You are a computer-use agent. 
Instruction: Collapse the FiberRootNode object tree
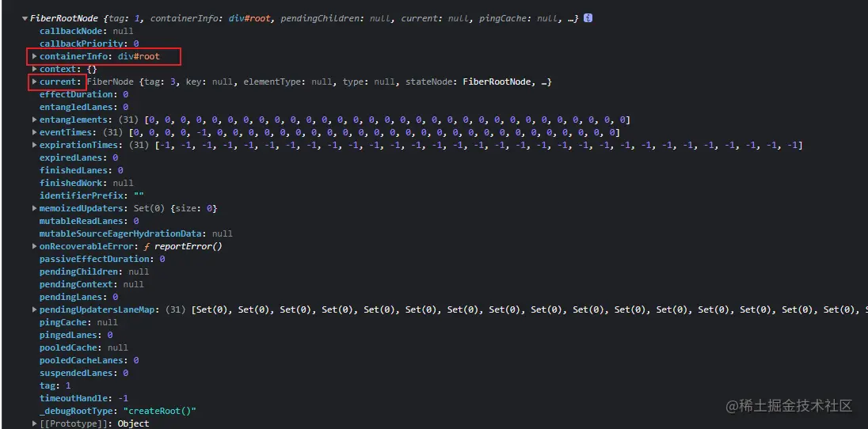(25, 18)
